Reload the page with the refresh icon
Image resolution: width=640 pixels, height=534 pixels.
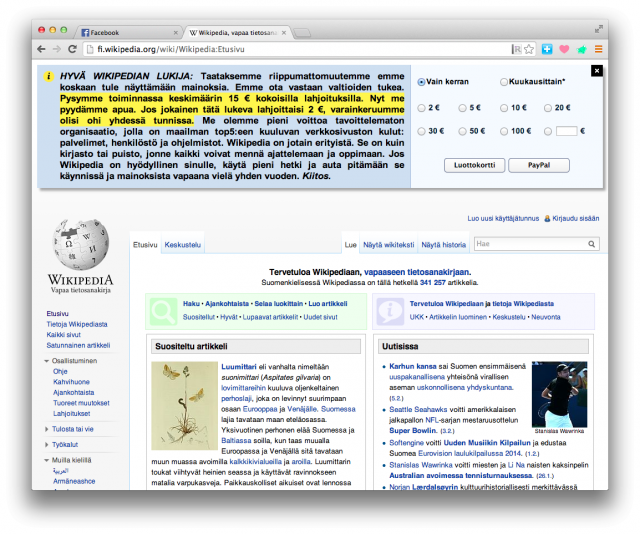click(x=73, y=49)
